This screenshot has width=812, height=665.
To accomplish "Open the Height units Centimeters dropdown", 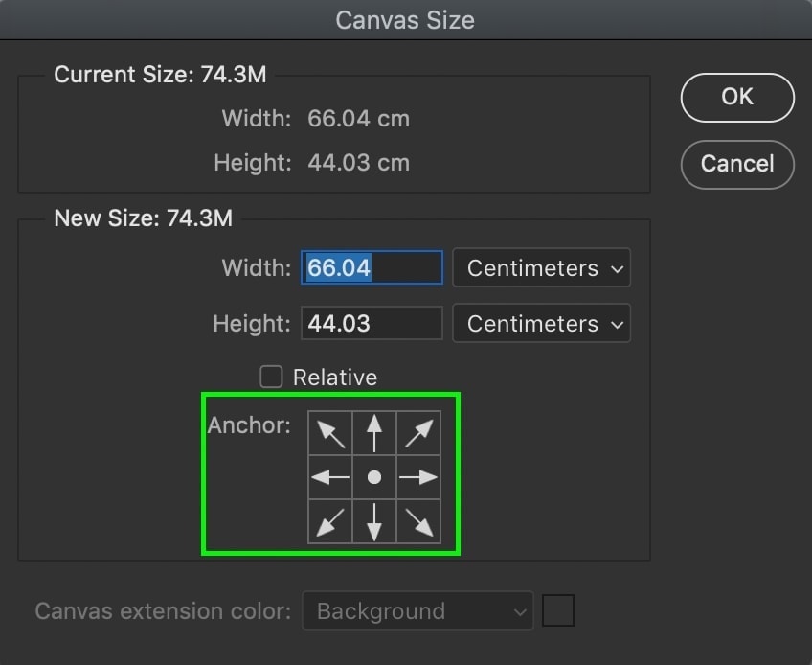I will [541, 323].
